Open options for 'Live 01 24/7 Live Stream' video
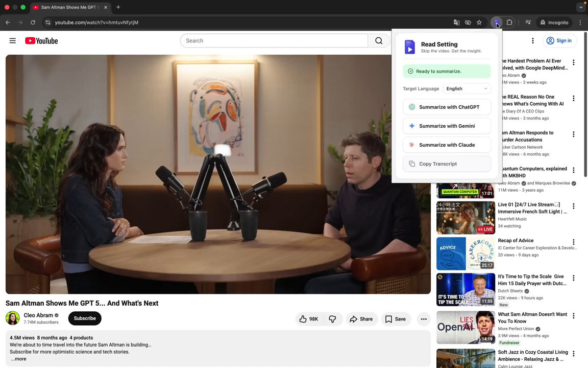 pyautogui.click(x=573, y=206)
